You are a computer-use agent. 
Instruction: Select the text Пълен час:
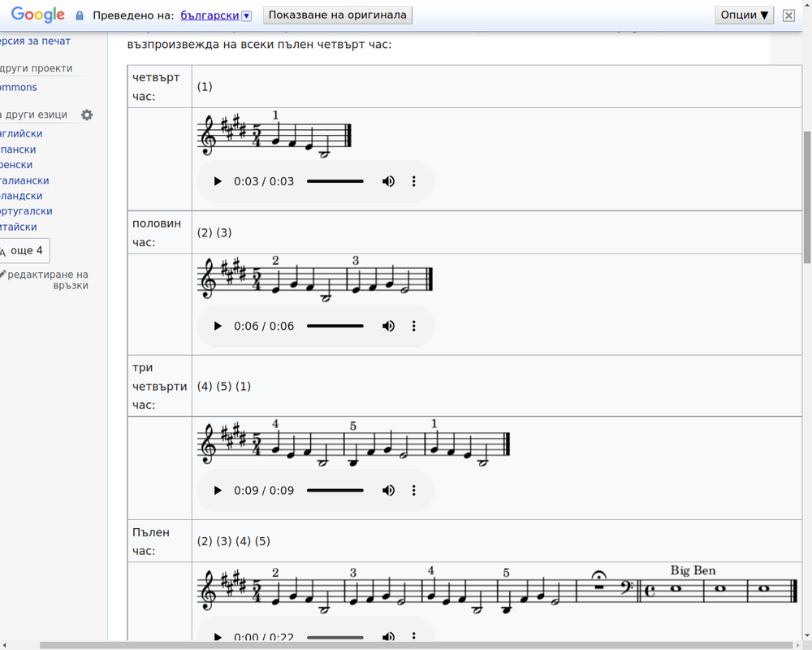pyautogui.click(x=151, y=542)
